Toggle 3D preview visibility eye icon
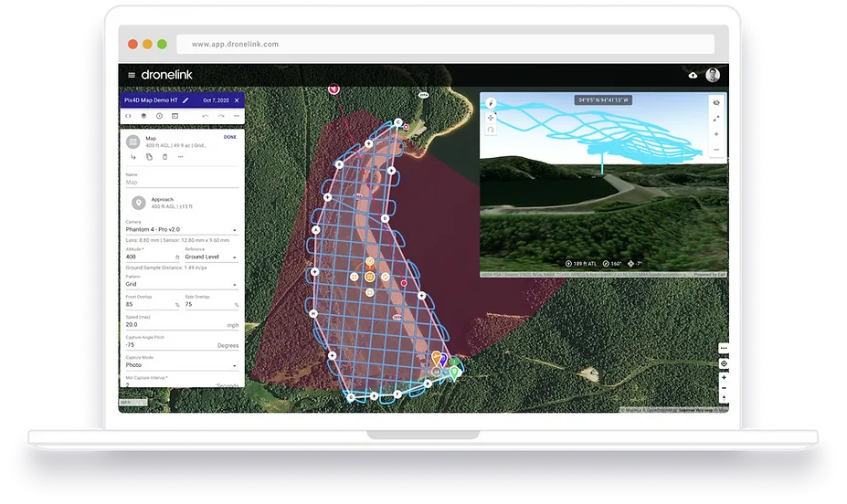This screenshot has height=504, width=847. pyautogui.click(x=716, y=103)
